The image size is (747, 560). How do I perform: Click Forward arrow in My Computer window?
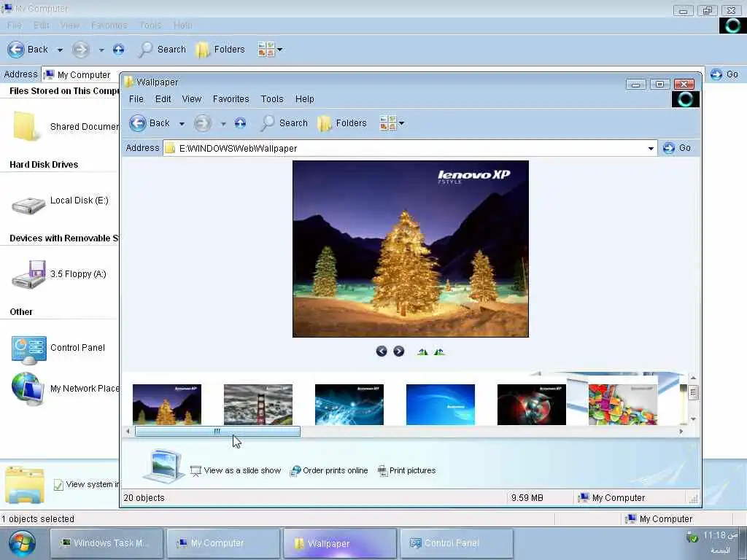coord(80,50)
